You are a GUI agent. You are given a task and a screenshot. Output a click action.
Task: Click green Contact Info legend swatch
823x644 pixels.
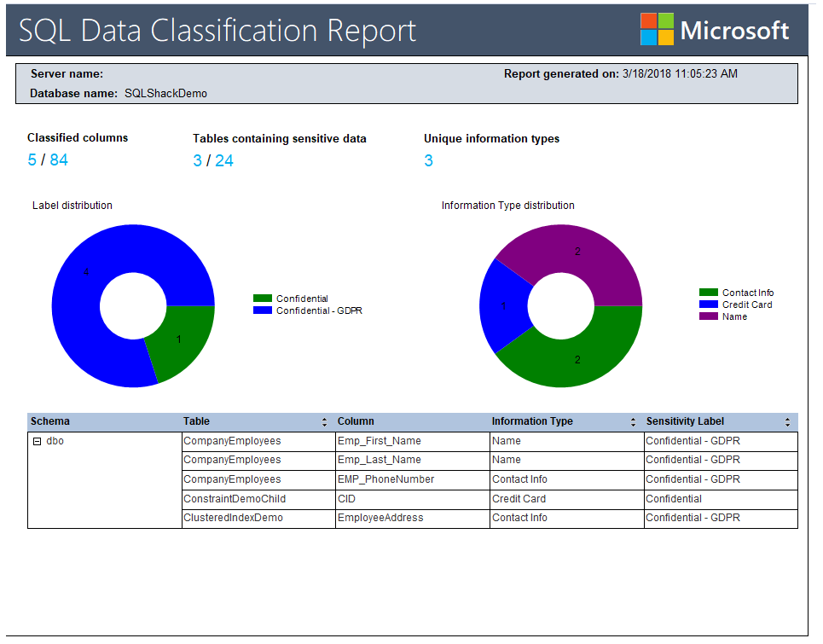coord(708,293)
